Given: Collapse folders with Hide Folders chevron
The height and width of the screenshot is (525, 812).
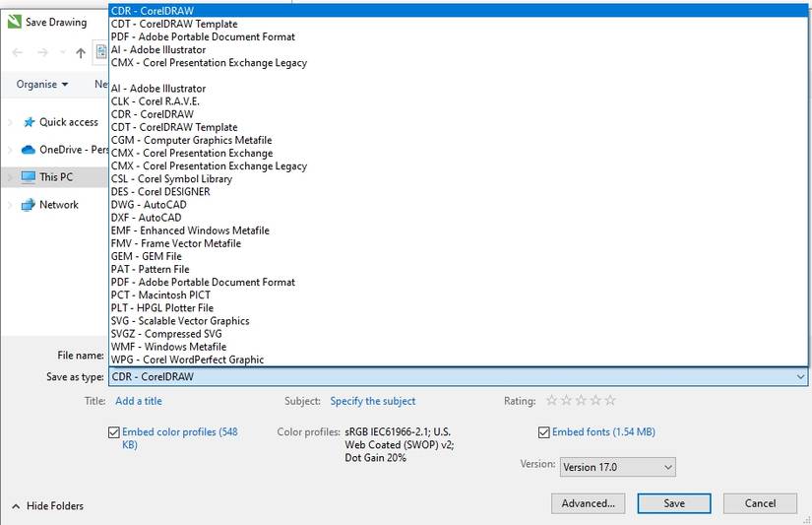Looking at the screenshot, I should point(16,506).
